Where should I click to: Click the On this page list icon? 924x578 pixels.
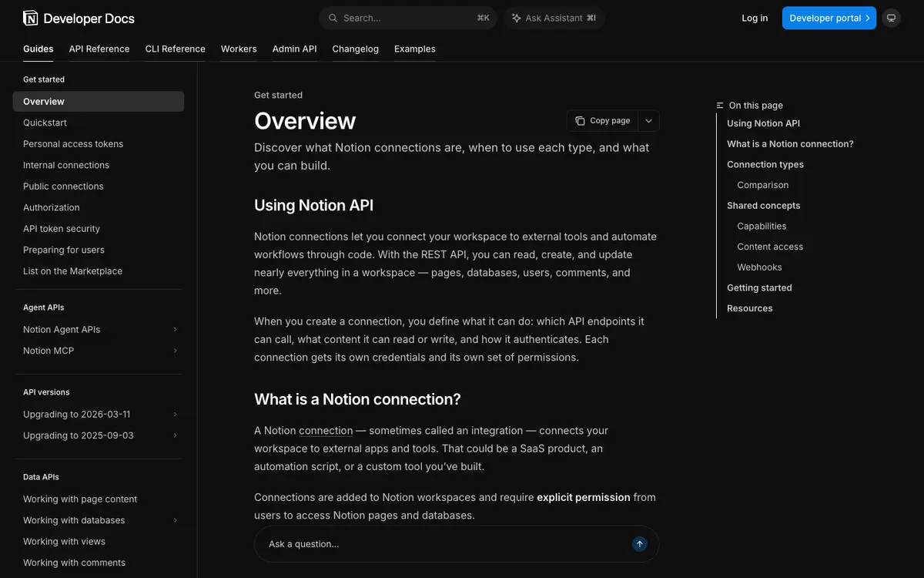[x=720, y=106]
